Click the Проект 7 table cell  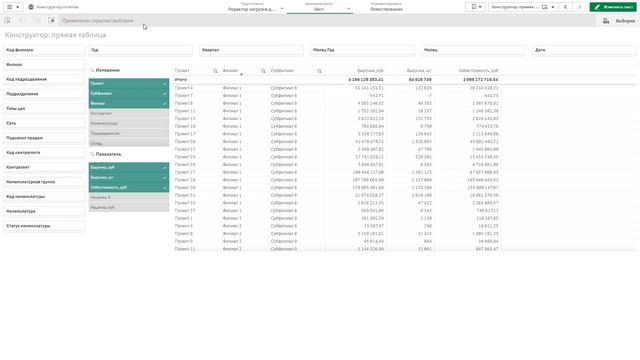click(184, 96)
